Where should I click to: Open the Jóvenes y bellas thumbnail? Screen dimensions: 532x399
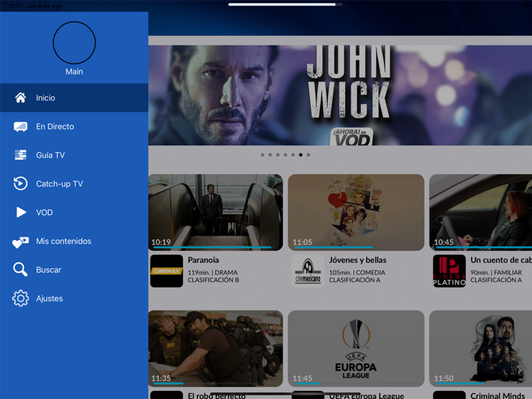pyautogui.click(x=356, y=212)
